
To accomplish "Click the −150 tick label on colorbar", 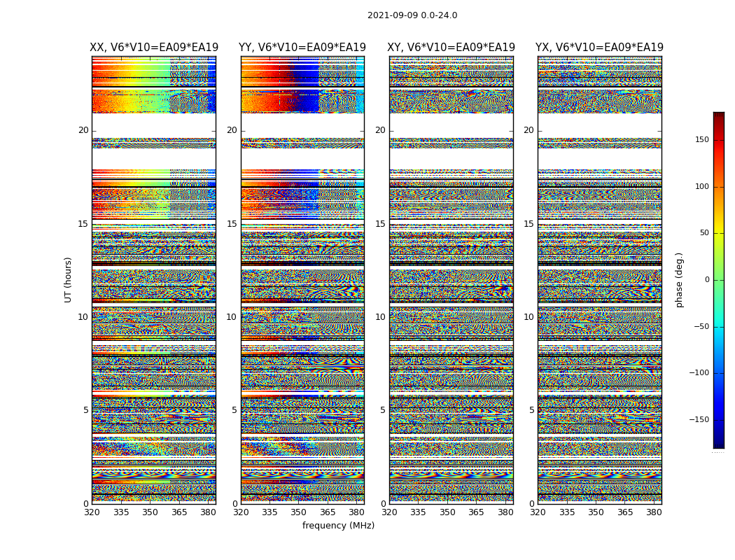I will (x=699, y=419).
